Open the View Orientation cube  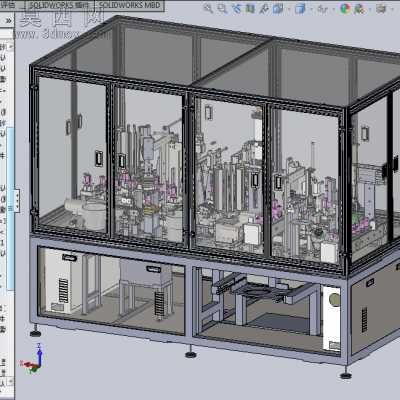click(278, 8)
